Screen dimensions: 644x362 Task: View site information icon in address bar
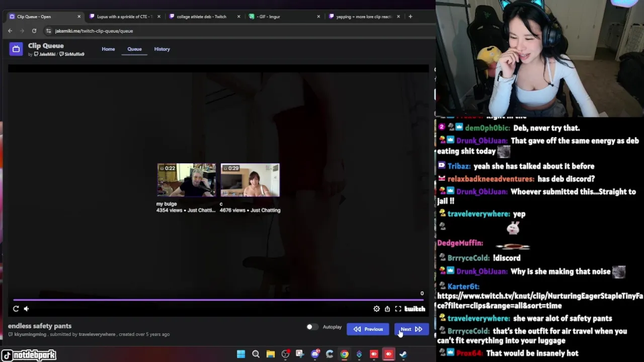(48, 31)
